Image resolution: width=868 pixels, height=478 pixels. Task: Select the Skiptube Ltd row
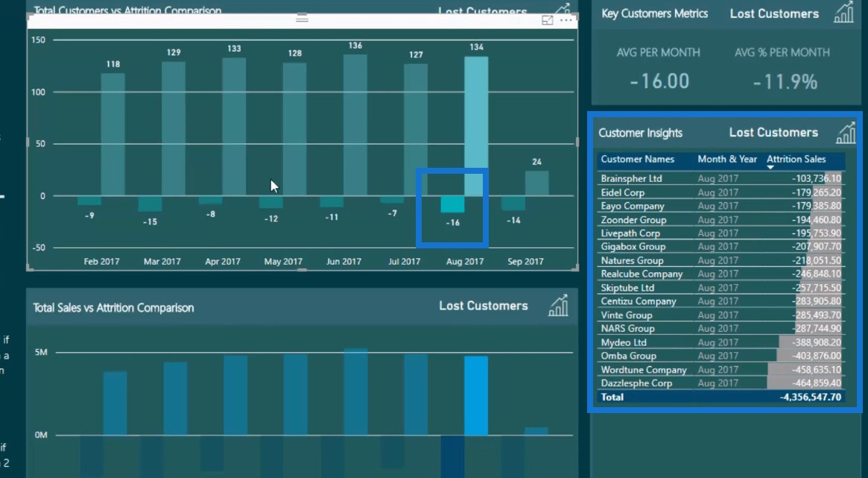click(x=720, y=287)
